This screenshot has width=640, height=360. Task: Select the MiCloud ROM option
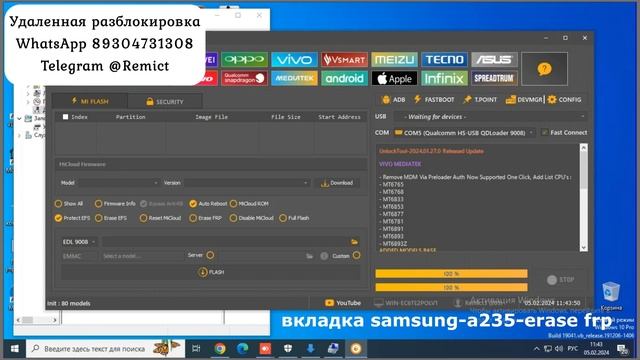point(249,204)
